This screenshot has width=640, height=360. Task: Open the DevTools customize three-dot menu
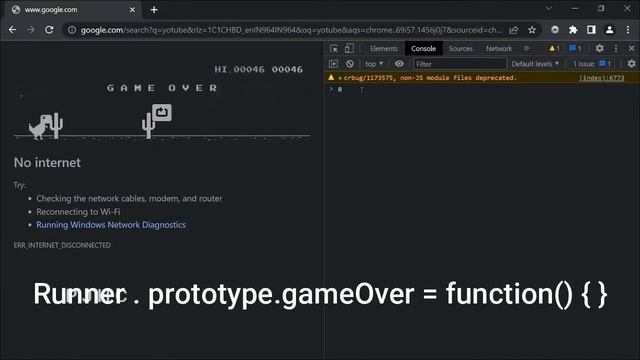point(616,49)
